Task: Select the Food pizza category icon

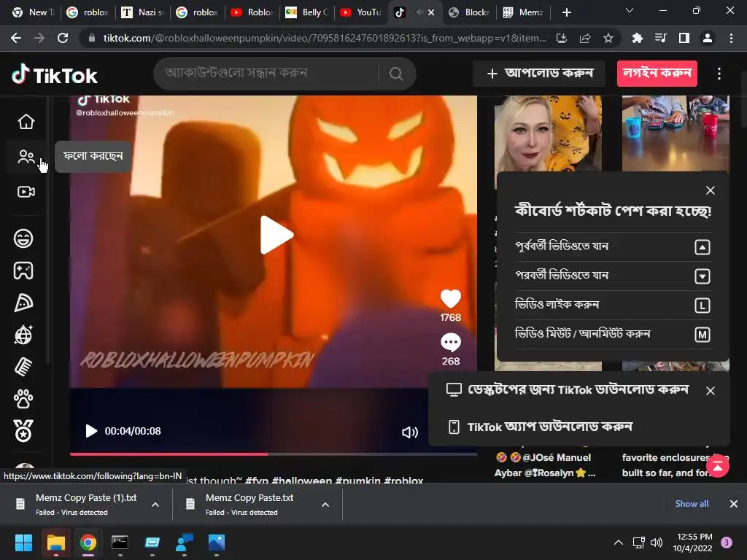Action: pos(23,303)
